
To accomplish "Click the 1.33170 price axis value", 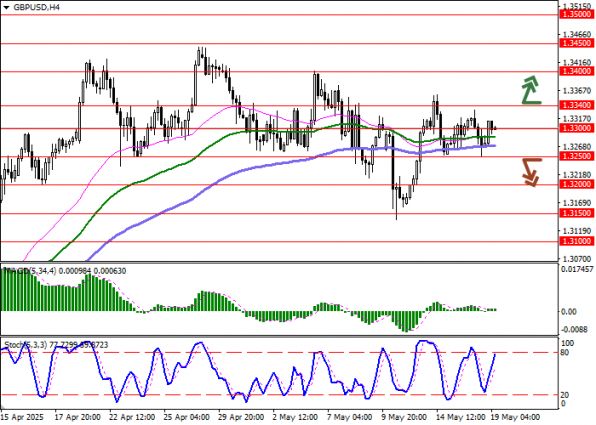I will pyautogui.click(x=577, y=119).
